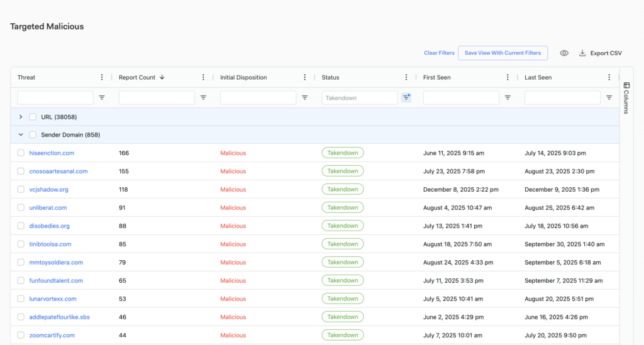The width and height of the screenshot is (644, 345).
Task: Click the eye view icon
Action: tap(564, 53)
